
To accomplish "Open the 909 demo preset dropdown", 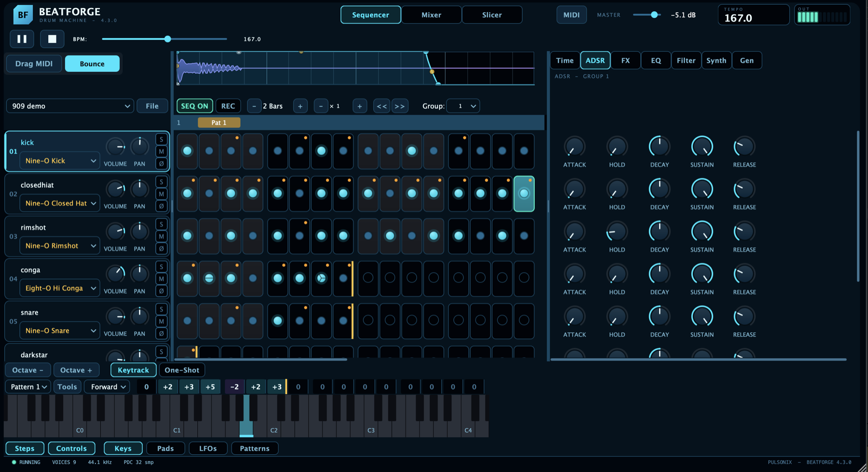I will [x=70, y=106].
